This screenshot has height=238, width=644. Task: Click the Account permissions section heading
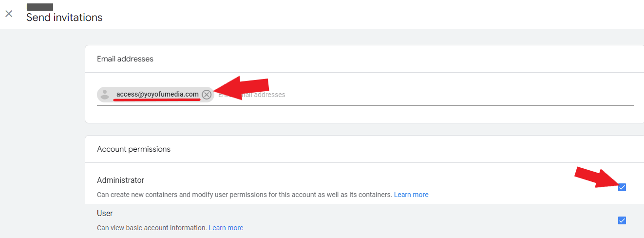point(133,149)
